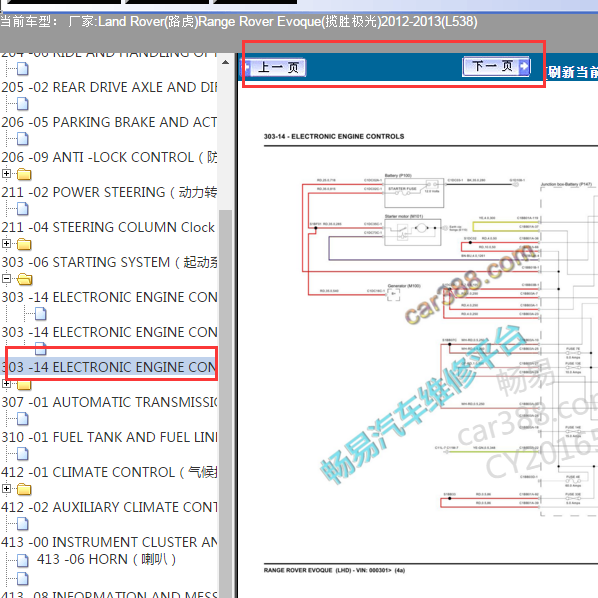Screen dimensions: 598x598
Task: Select 205 -02 REAR DRIVE AXLE entry
Action: 109,87
